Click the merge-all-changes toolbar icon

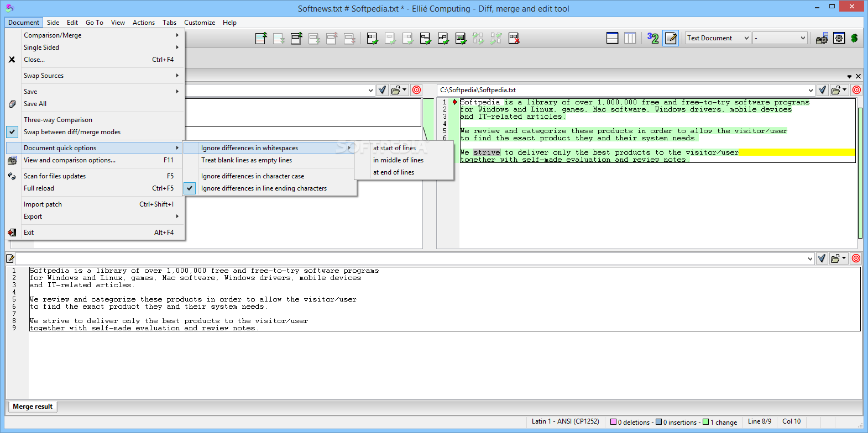pos(461,38)
